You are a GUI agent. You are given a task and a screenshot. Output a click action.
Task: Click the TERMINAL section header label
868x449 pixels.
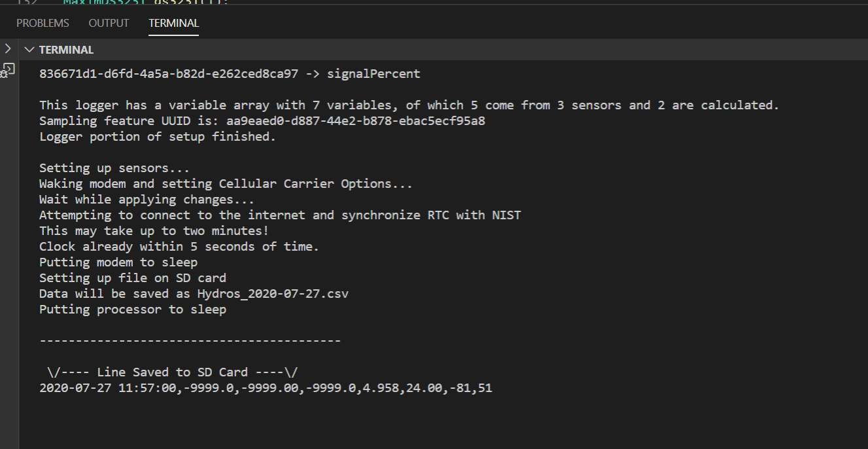pyautogui.click(x=66, y=50)
